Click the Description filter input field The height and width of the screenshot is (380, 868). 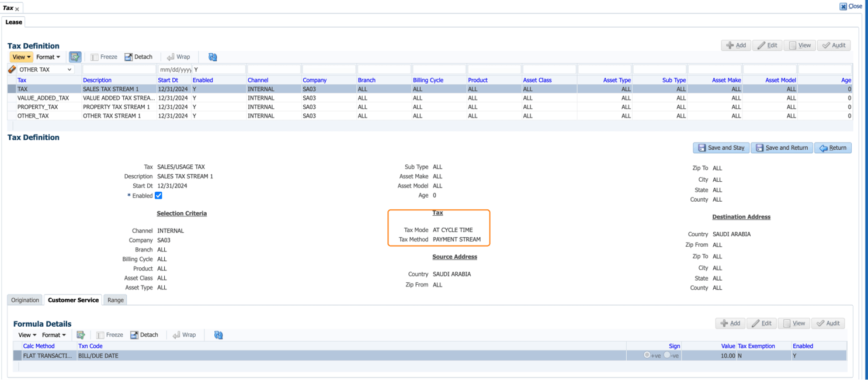(119, 70)
